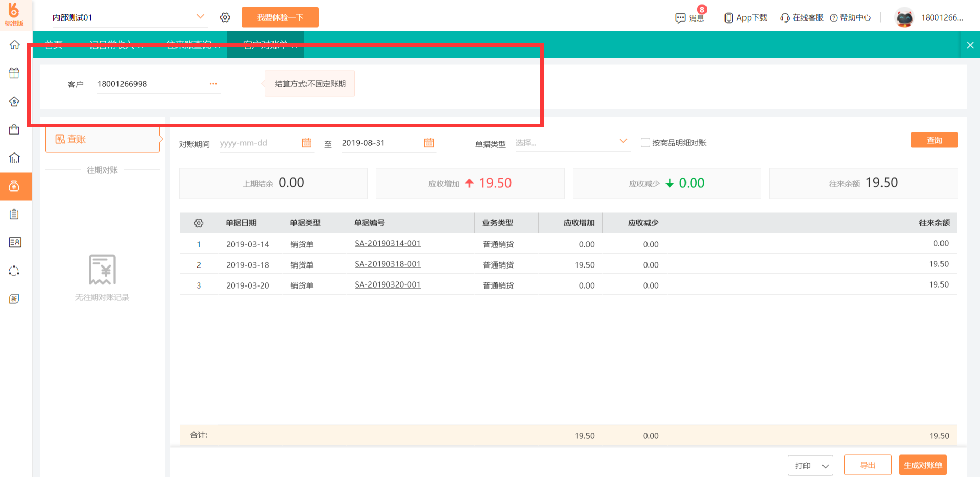Open the 打印 dropdown arrow
Screen dimensions: 980x477
pos(825,466)
